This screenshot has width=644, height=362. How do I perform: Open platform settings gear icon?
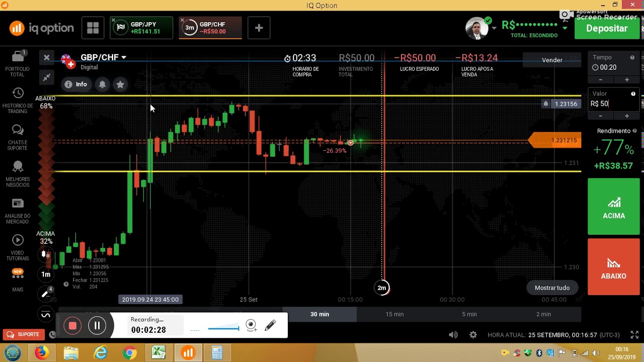pyautogui.click(x=473, y=335)
